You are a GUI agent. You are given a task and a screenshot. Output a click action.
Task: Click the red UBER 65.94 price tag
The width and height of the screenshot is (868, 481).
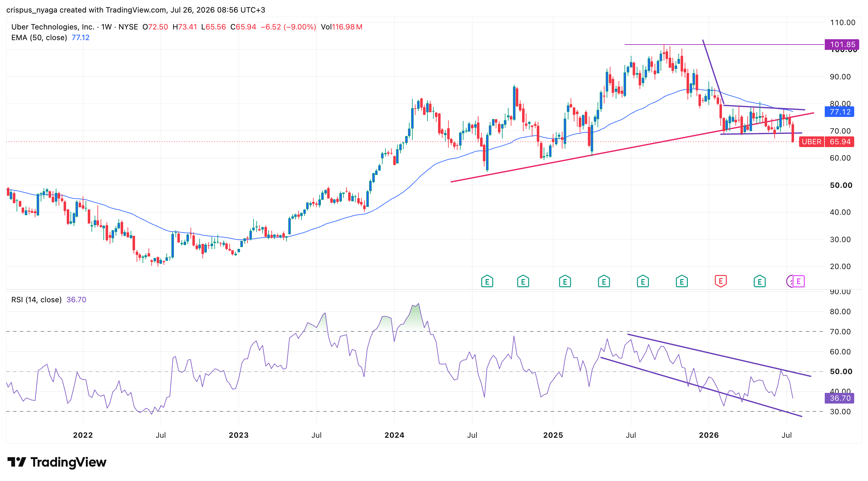pyautogui.click(x=827, y=141)
